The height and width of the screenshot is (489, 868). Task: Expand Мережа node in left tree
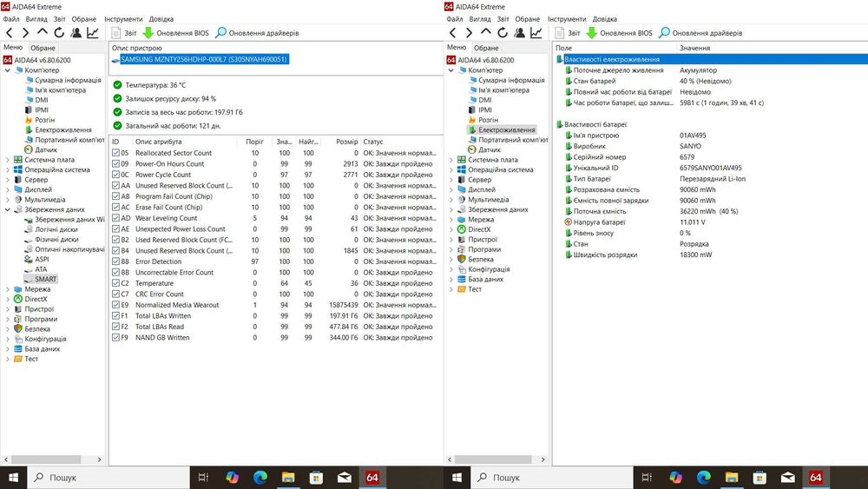coord(8,289)
